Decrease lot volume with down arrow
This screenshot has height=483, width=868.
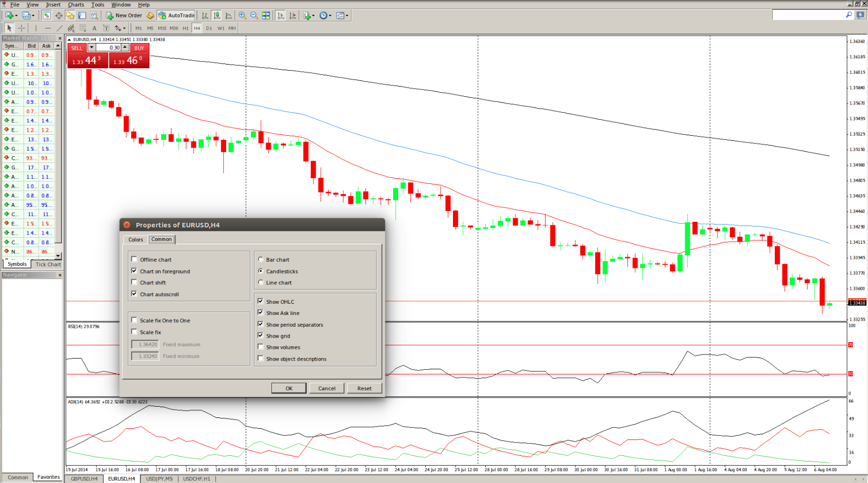tap(92, 48)
